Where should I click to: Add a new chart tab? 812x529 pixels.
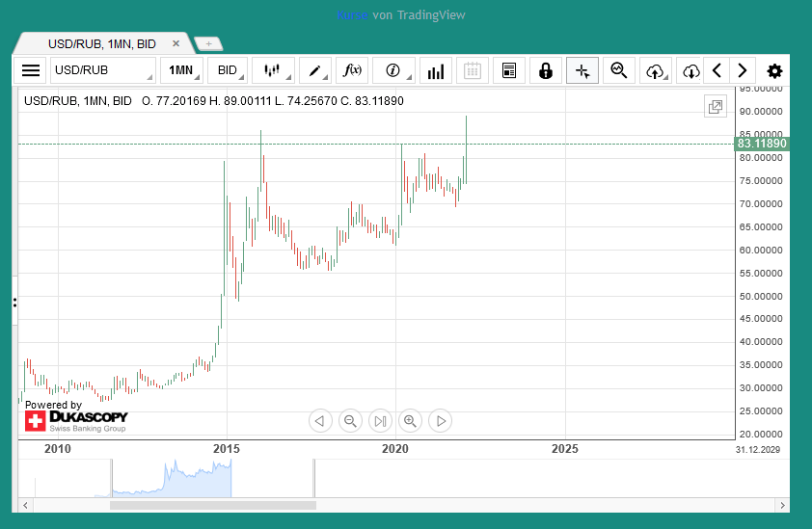pos(208,43)
